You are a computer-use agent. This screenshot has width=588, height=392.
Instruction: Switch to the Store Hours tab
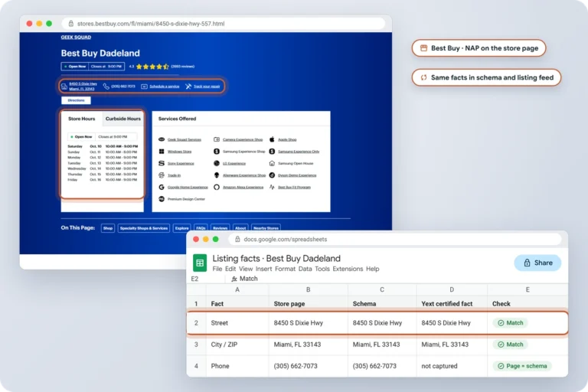click(82, 119)
